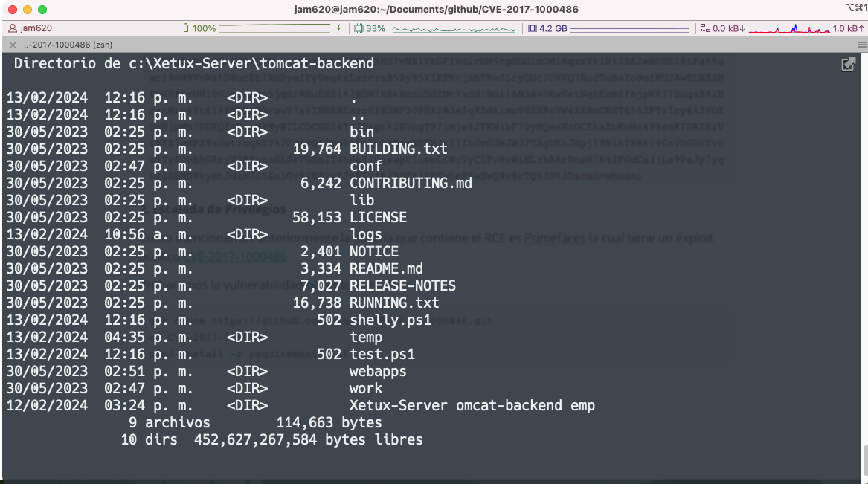Click the jam620 username in status bar

coord(36,28)
